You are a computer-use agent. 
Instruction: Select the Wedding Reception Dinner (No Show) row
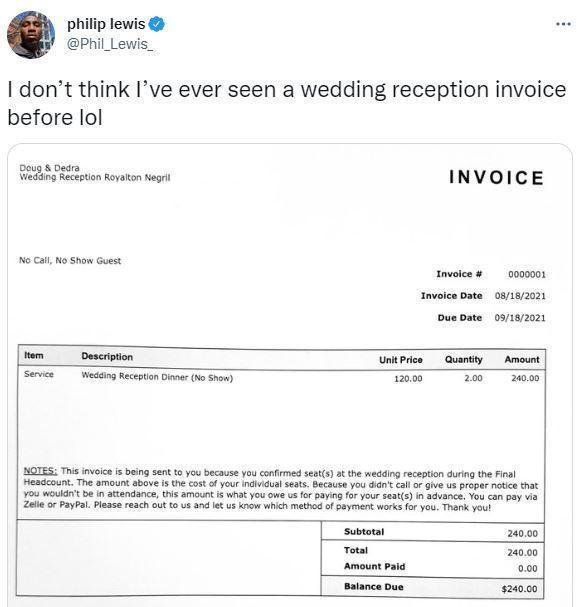pos(281,377)
